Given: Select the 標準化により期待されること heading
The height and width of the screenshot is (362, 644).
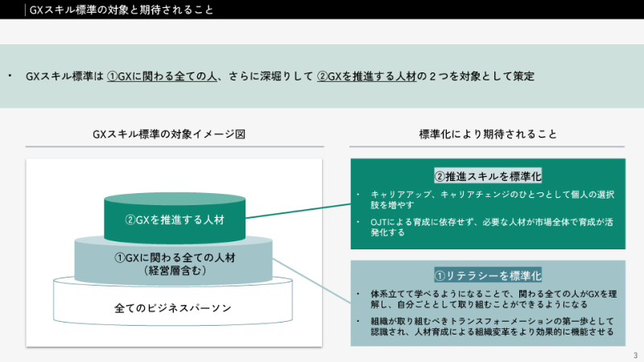Looking at the screenshot, I should coord(488,134).
